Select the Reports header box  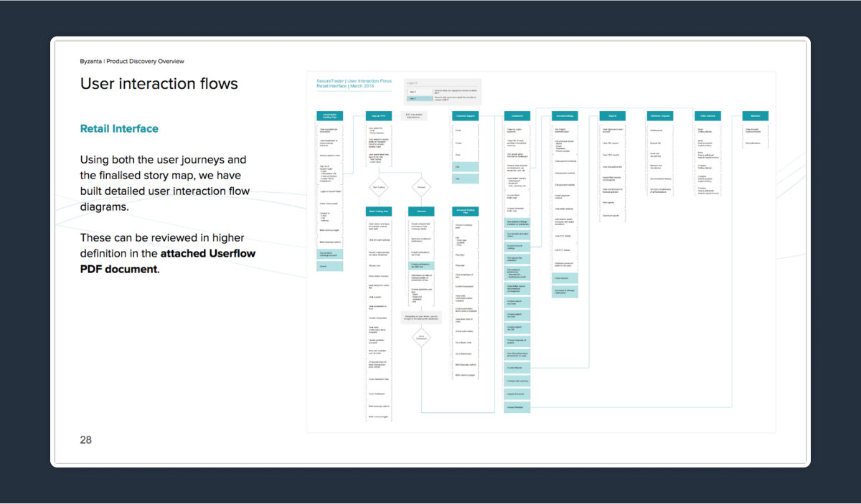612,116
